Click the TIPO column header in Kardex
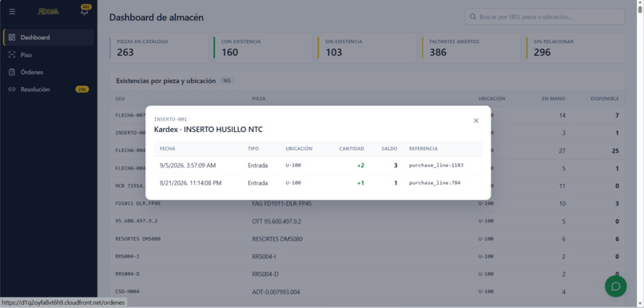644x308 pixels. point(253,149)
